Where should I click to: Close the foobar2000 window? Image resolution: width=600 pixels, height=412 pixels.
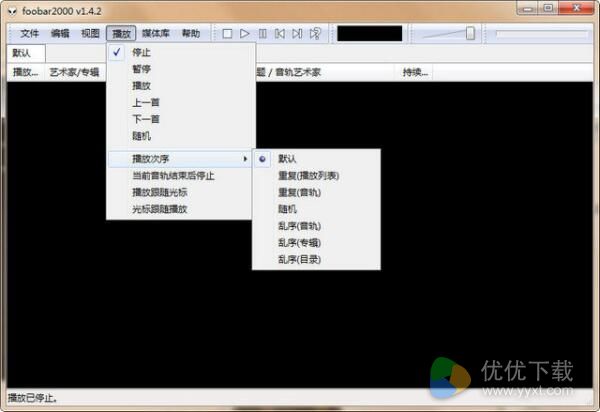pyautogui.click(x=576, y=8)
